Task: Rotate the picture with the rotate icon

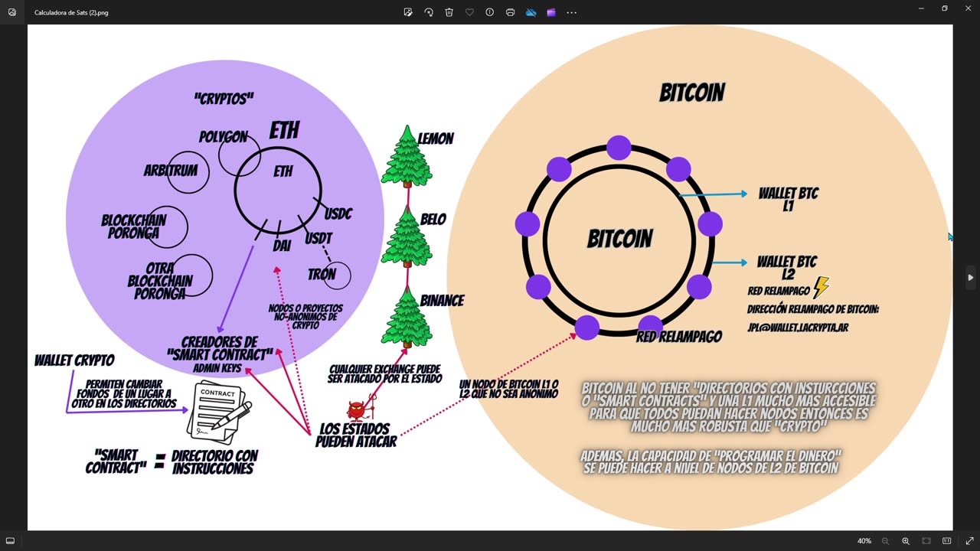Action: (x=429, y=12)
